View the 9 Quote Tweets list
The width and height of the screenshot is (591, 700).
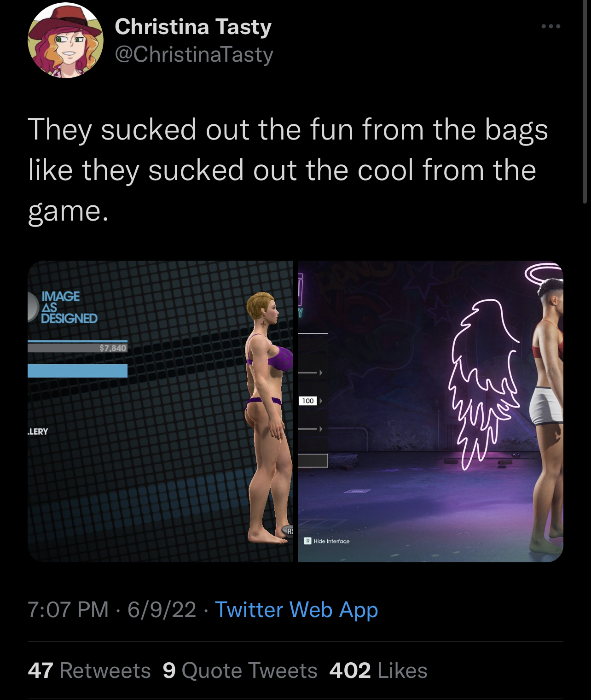tap(240, 671)
